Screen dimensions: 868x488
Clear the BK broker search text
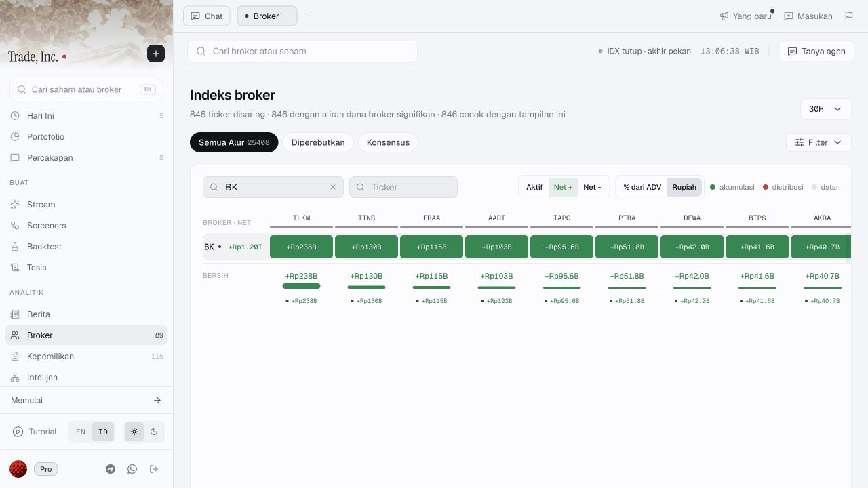click(x=333, y=187)
